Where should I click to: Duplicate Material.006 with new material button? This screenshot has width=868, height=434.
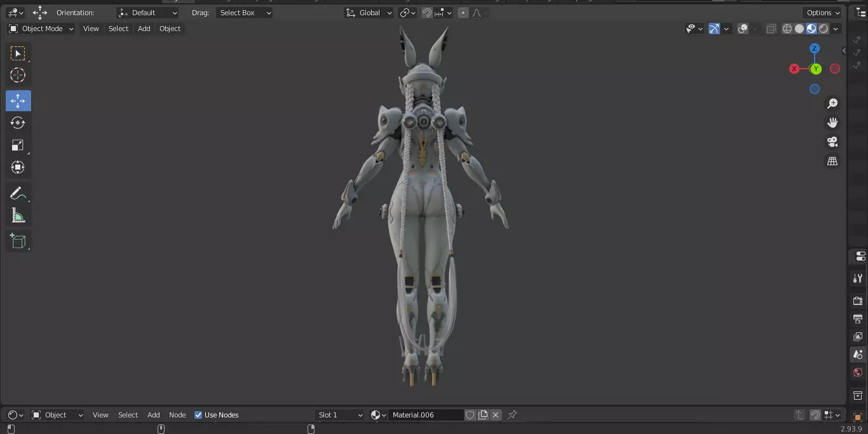click(x=483, y=415)
